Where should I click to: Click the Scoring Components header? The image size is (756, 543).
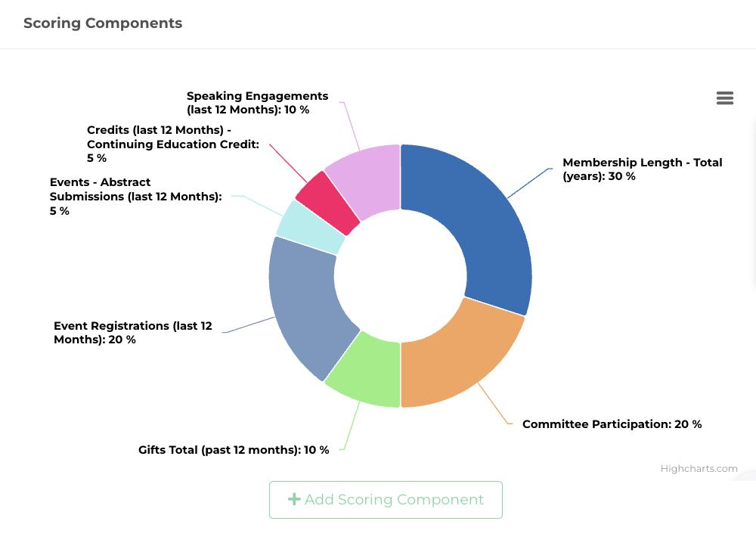(x=103, y=23)
